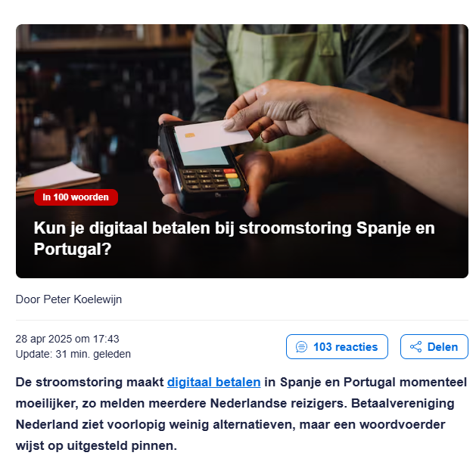Click the word "Betaalvereniging" in the intro paragraph

pyautogui.click(x=403, y=404)
